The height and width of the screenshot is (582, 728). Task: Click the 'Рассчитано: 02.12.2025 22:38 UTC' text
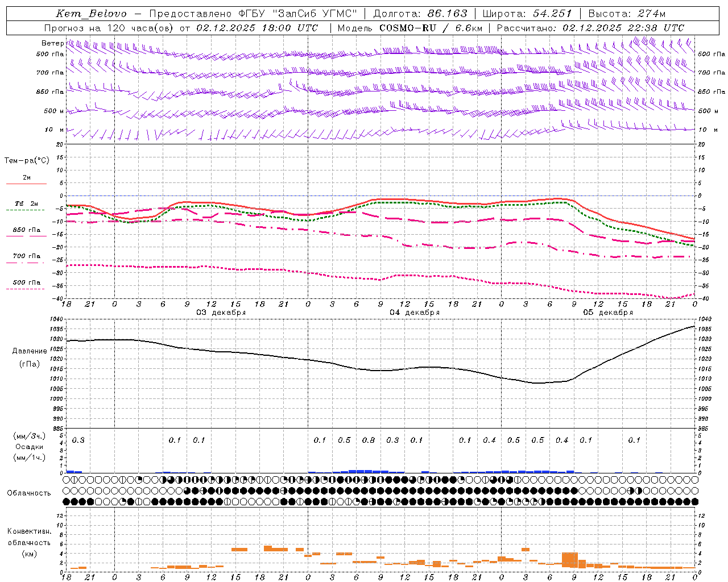click(590, 28)
